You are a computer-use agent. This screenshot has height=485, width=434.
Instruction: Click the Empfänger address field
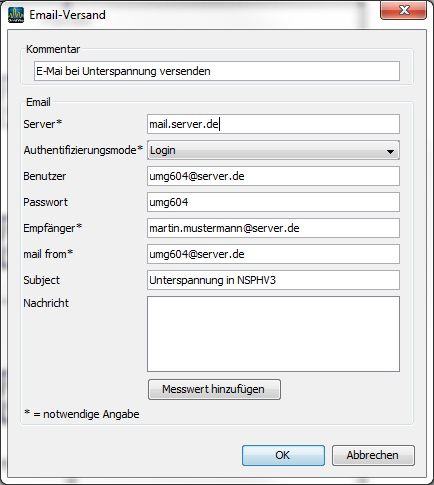pyautogui.click(x=273, y=228)
